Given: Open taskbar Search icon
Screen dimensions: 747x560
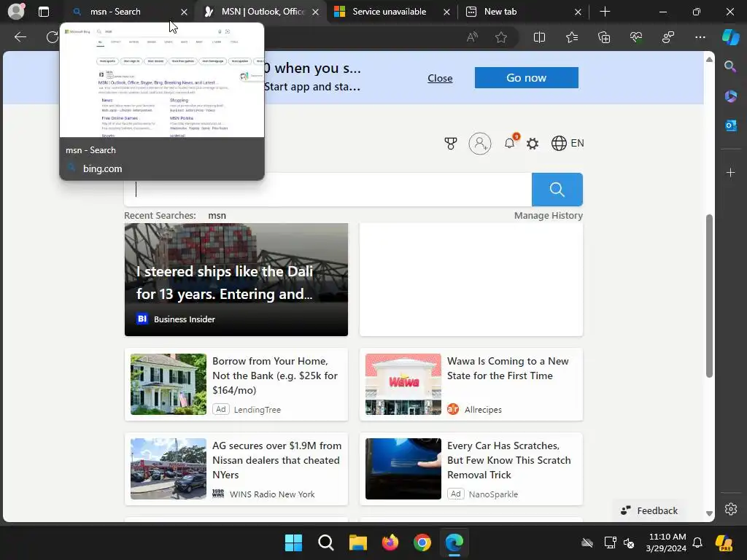Looking at the screenshot, I should click(326, 542).
